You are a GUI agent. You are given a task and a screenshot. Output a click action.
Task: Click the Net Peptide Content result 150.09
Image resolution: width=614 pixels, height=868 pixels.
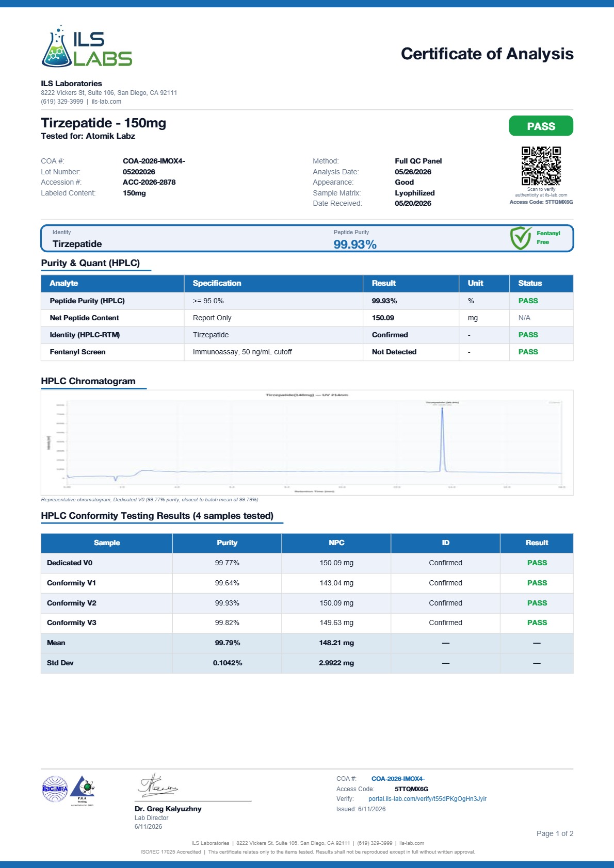pos(383,318)
